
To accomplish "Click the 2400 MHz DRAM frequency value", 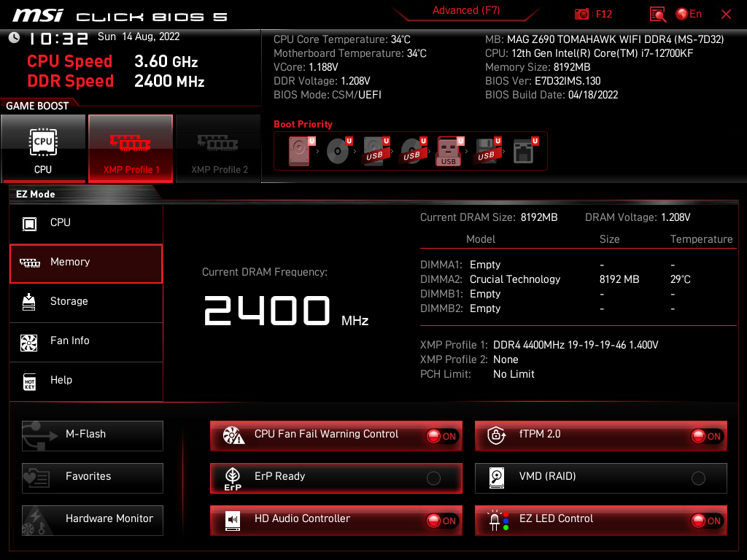I will click(286, 311).
